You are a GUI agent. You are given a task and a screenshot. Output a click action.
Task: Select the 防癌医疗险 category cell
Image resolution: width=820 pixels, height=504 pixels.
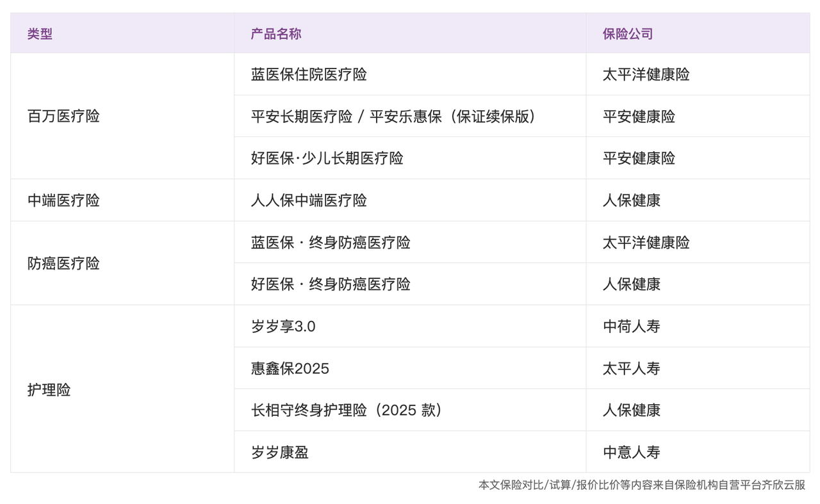click(x=63, y=263)
